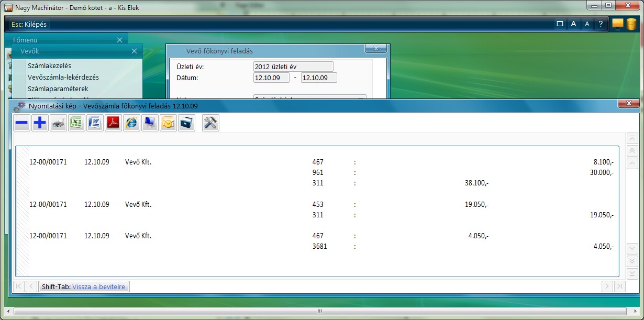Click the amount 30.000,- in the report
The width and height of the screenshot is (644, 320).
[x=602, y=172]
